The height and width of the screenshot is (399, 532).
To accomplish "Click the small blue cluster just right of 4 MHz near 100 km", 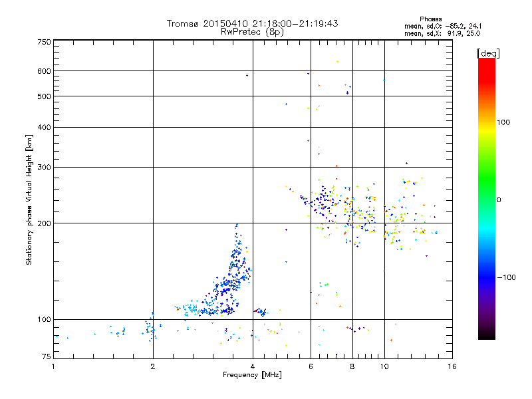I will (x=261, y=311).
